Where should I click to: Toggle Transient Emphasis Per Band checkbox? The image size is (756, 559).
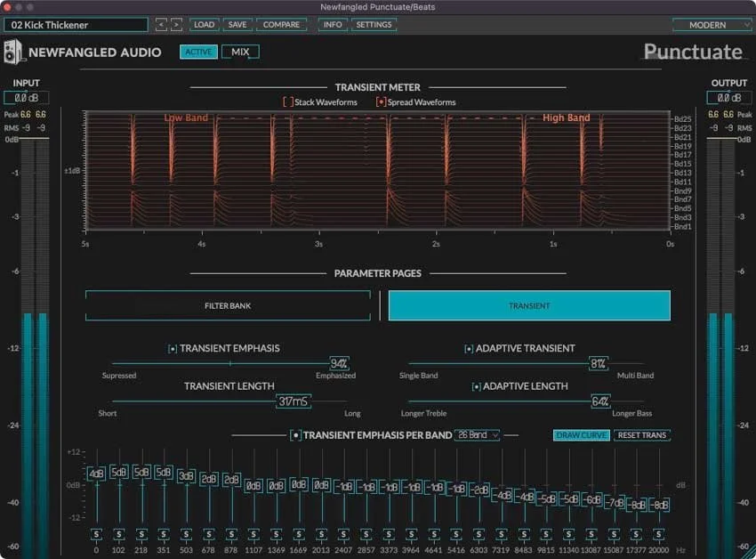(295, 435)
